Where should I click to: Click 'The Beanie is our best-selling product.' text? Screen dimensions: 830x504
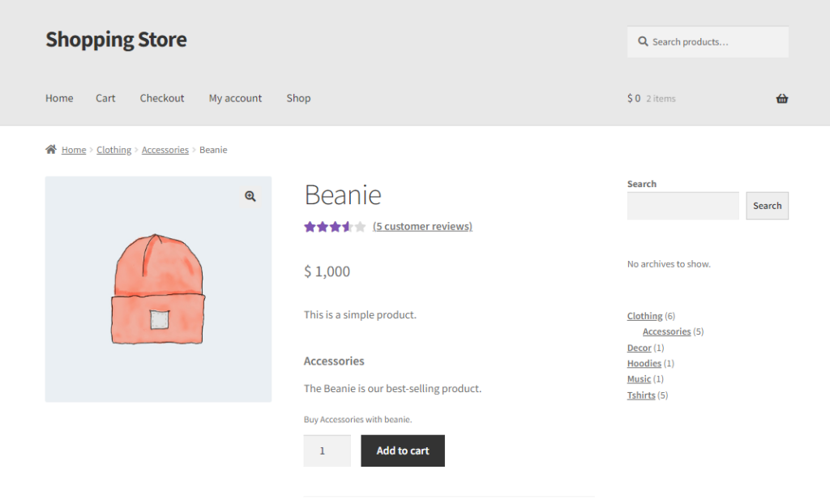click(393, 389)
